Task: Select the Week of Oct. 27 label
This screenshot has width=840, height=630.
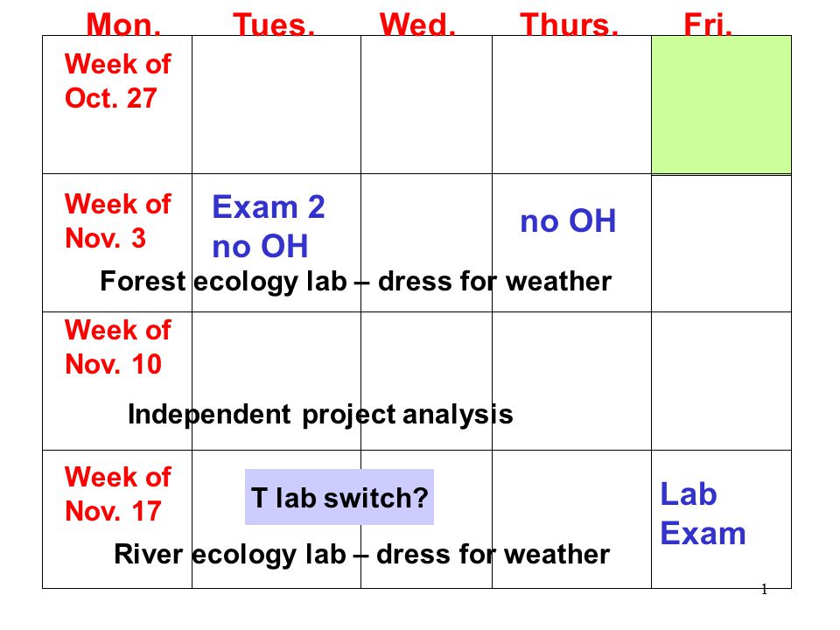Action: (117, 80)
